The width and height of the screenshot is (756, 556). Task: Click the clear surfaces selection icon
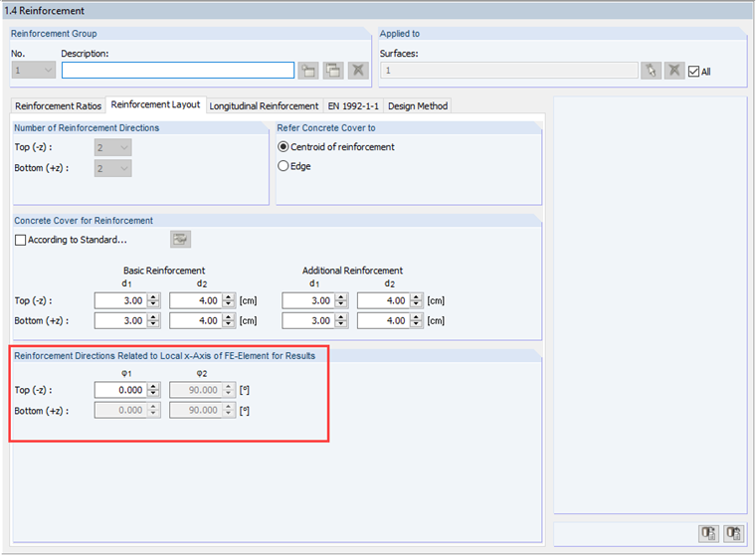674,71
